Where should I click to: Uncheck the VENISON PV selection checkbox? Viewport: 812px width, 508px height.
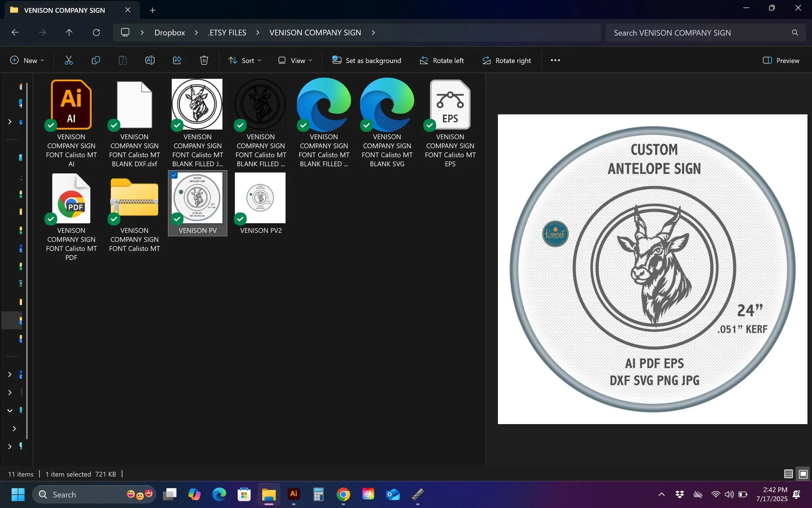pos(174,175)
